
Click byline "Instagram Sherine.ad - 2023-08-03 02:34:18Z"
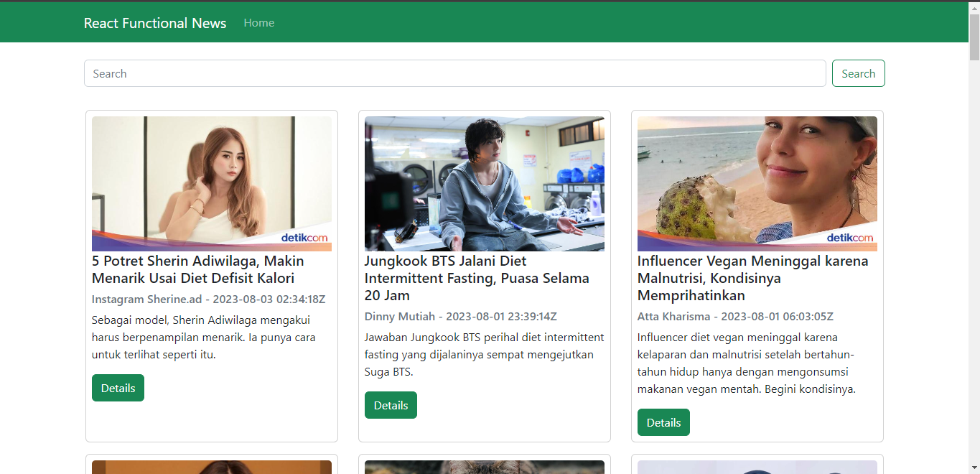[209, 299]
